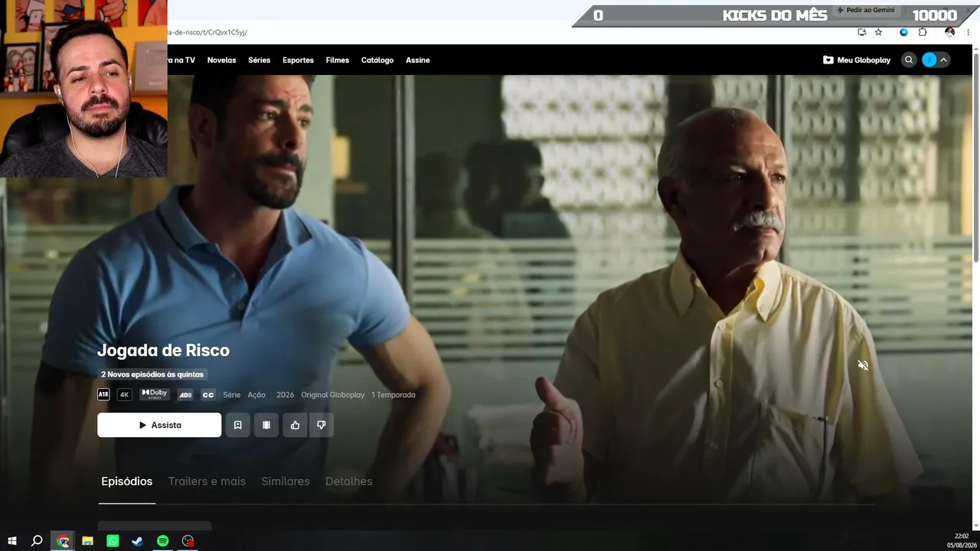Viewport: 980px width, 551px height.
Task: Open Steam from the taskbar
Action: pyautogui.click(x=137, y=541)
